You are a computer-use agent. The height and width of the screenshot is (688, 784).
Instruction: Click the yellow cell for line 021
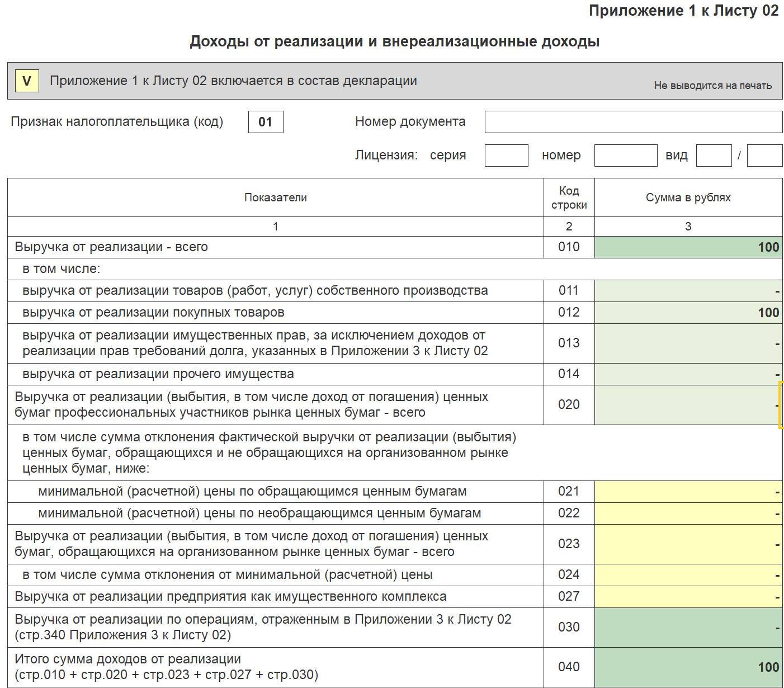(688, 492)
